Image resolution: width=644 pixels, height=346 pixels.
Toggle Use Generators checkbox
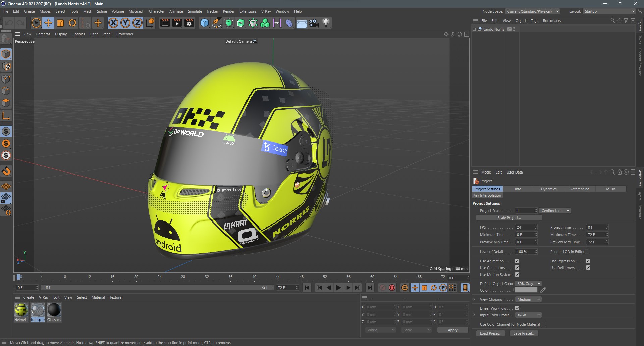click(517, 268)
